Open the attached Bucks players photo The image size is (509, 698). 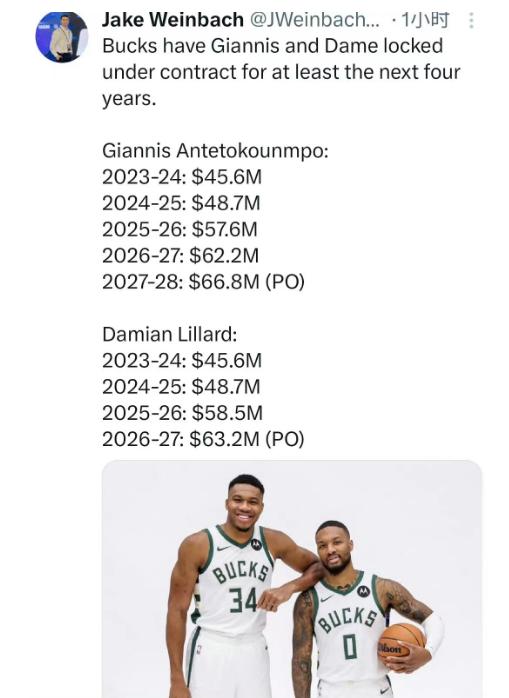292,579
